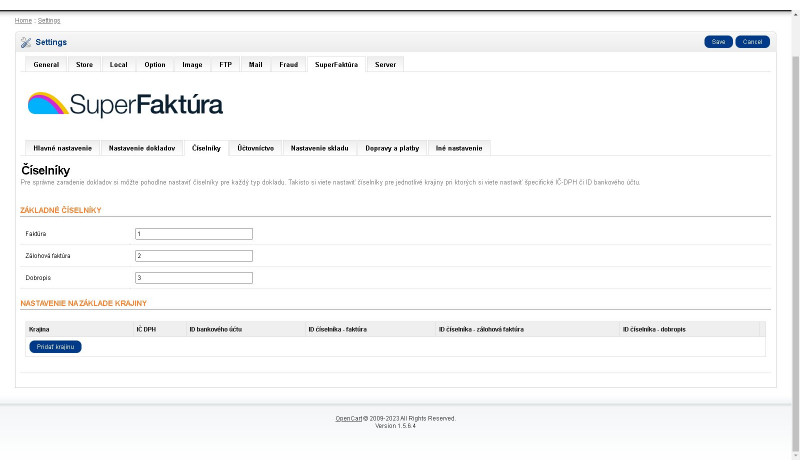The image size is (800, 470).
Task: Open the Server tab
Action: coord(385,65)
